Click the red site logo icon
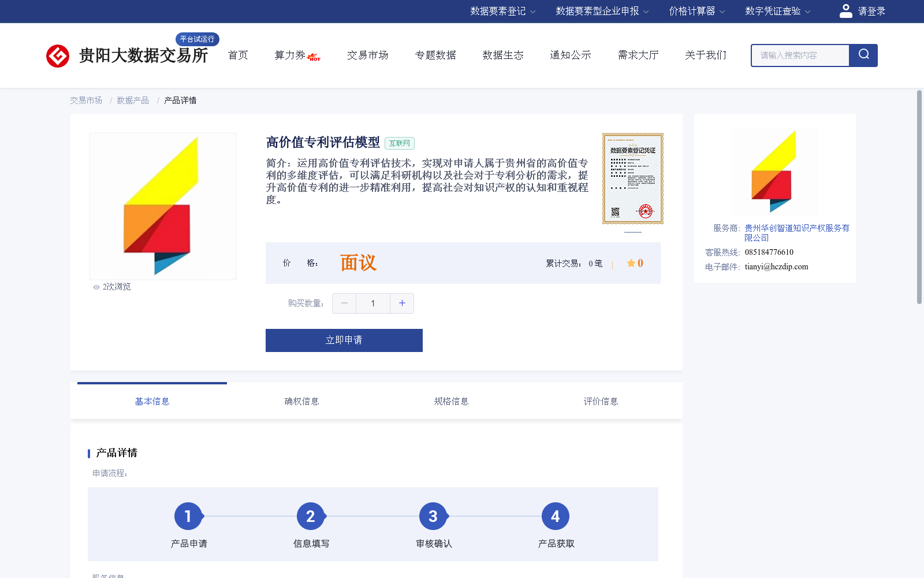Screen dimensions: 924x578 (x=58, y=56)
